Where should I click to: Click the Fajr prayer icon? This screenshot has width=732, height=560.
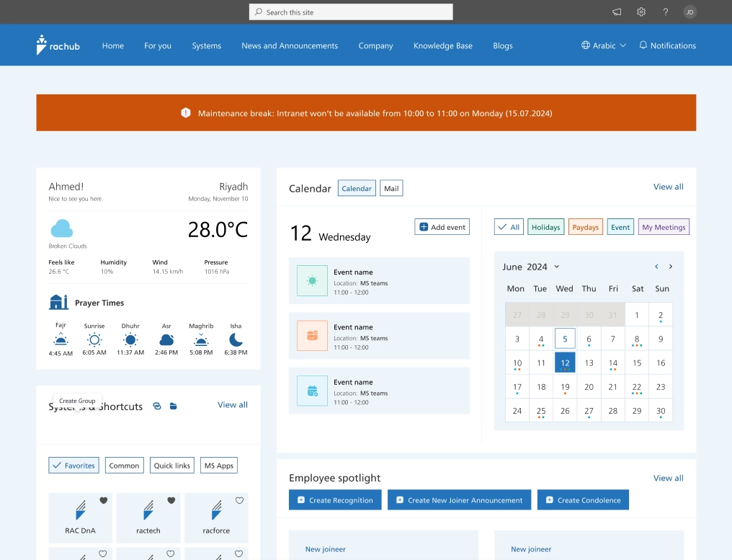[61, 339]
